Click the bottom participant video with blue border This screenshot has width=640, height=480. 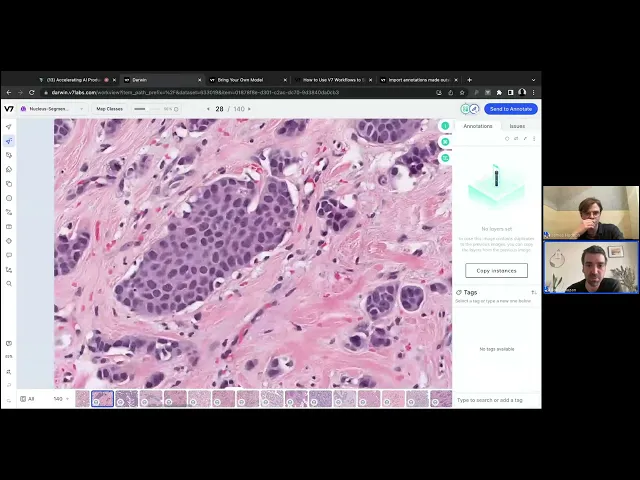(x=591, y=267)
